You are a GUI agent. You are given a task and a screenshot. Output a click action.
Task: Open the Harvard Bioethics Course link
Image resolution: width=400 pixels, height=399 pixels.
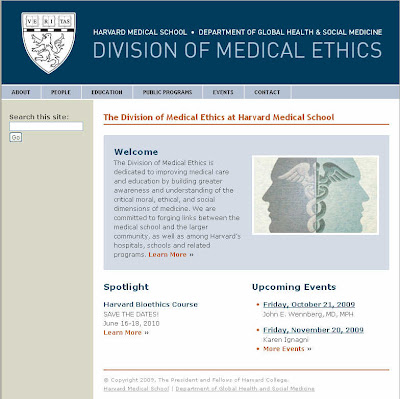point(150,304)
